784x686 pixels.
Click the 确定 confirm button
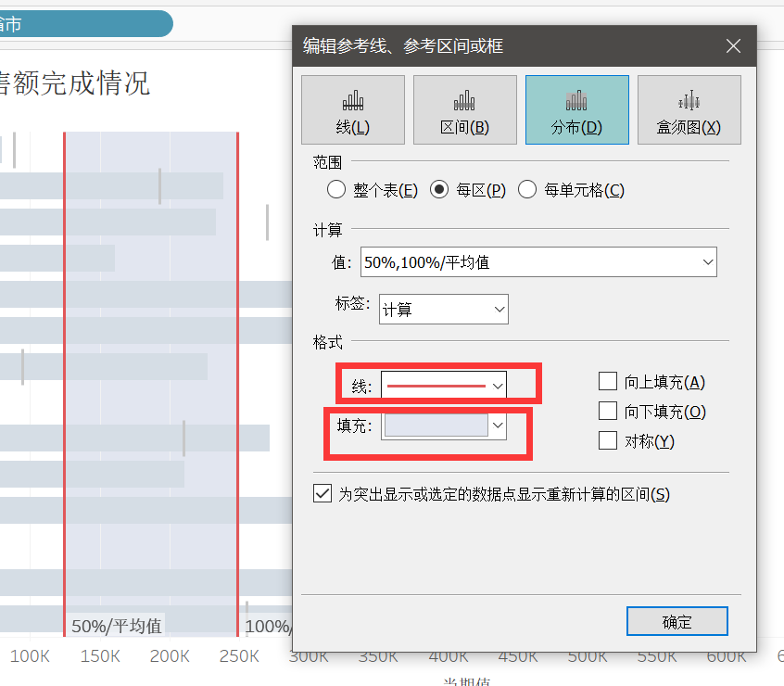click(x=677, y=621)
